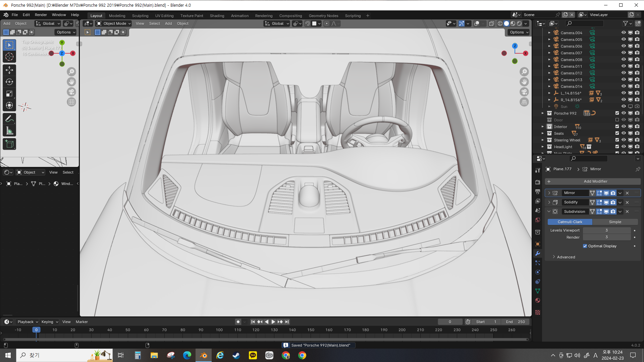Click the Render levels value field
This screenshot has height=362, width=644.
point(606,237)
